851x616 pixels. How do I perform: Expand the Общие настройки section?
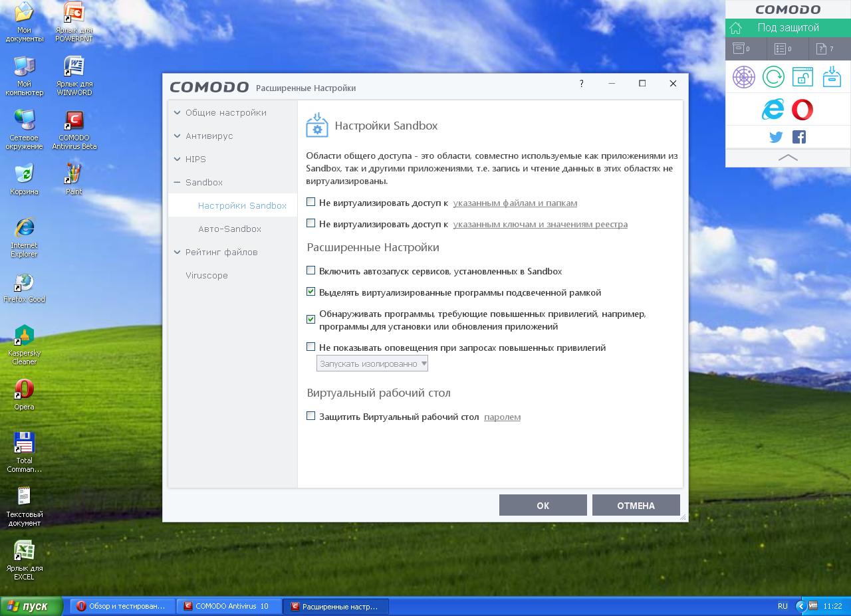pos(233,112)
